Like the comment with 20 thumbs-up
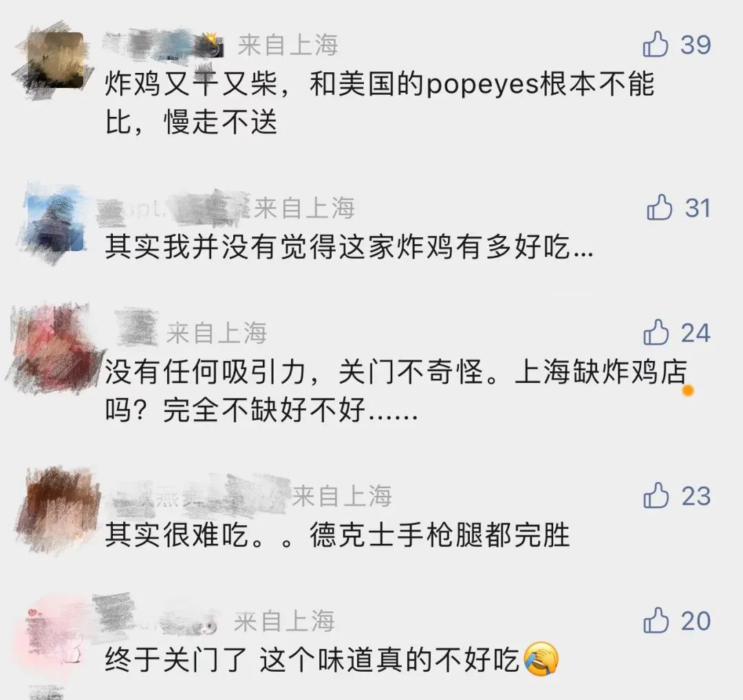743x700 pixels. (656, 620)
